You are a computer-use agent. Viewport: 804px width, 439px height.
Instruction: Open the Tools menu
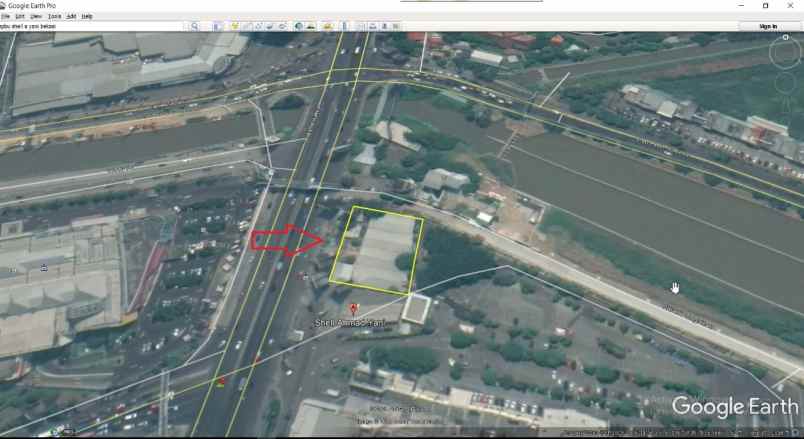(x=54, y=16)
